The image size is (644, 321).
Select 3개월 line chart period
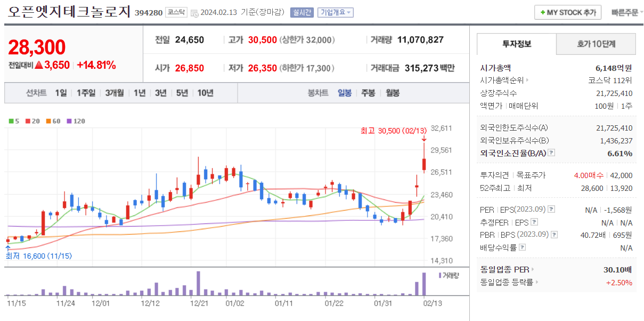click(115, 93)
